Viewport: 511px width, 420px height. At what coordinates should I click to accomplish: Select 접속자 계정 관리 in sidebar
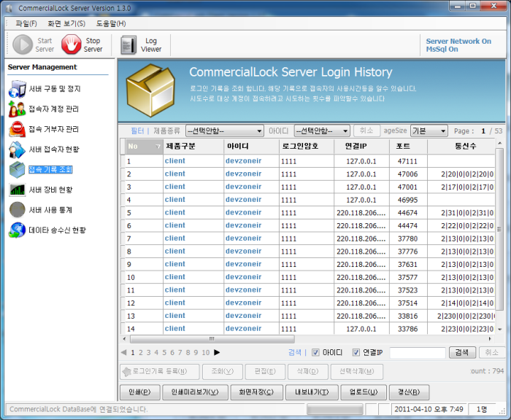click(54, 109)
